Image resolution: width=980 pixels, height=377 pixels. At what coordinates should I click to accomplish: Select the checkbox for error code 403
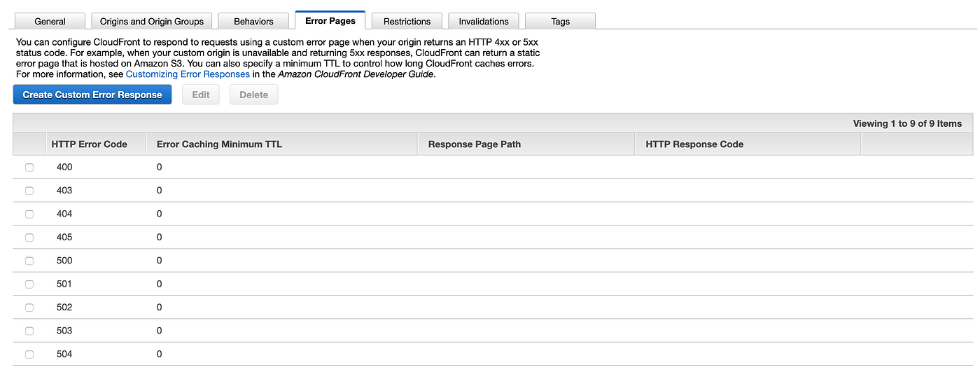coord(29,191)
